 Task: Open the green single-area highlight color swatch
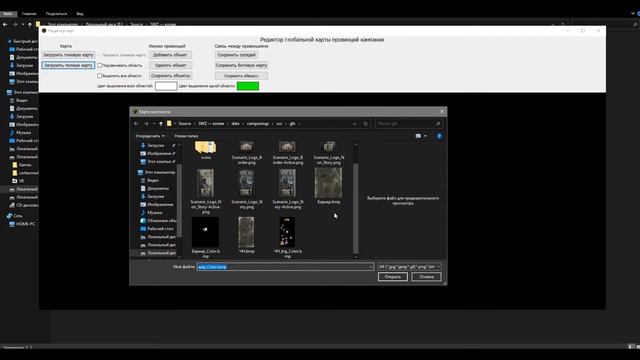tap(248, 86)
